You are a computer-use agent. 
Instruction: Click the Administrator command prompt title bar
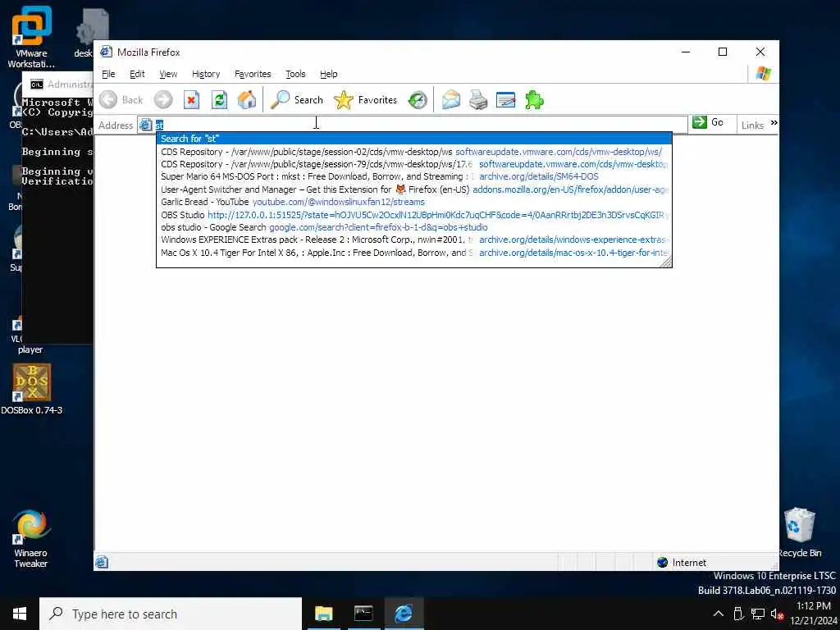click(58, 84)
